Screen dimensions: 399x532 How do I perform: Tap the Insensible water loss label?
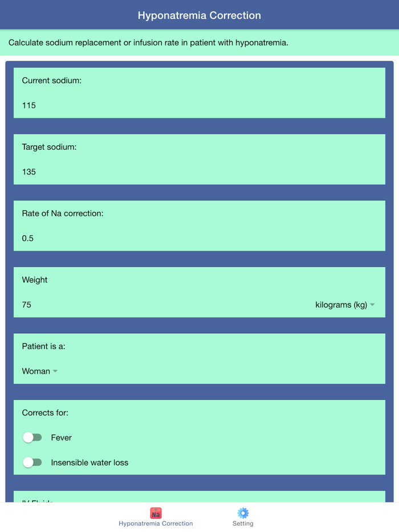[89, 463]
